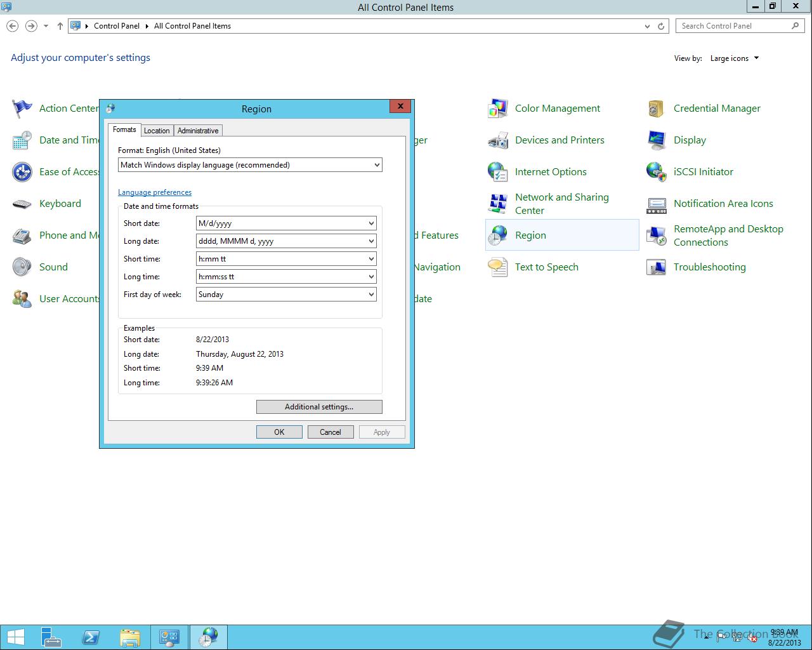
Task: Click the Region globe icon in Control Panel
Action: click(x=498, y=235)
